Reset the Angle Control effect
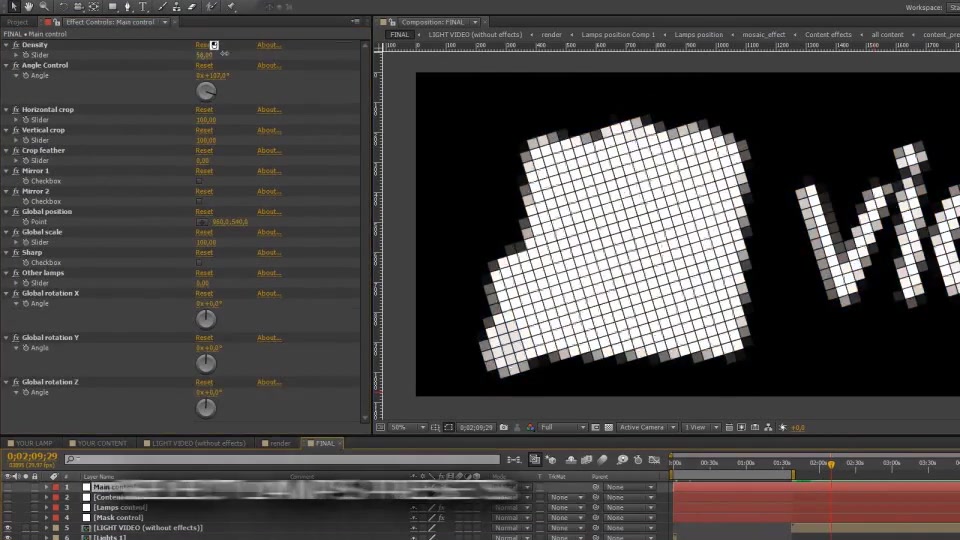 pyautogui.click(x=204, y=66)
